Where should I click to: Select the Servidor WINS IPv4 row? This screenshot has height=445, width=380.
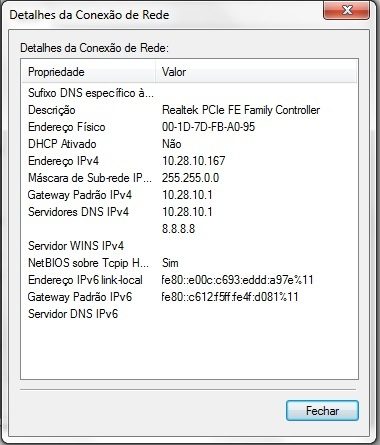[189, 246]
